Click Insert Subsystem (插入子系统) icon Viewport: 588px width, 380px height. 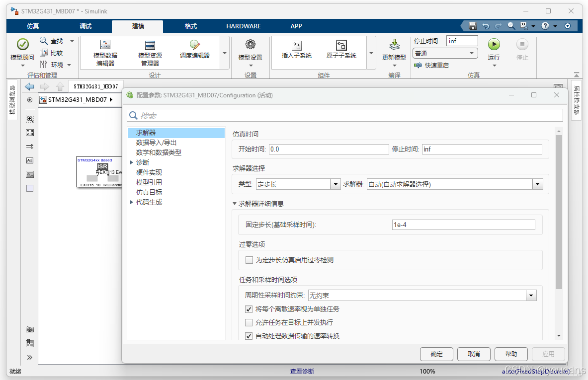click(297, 45)
